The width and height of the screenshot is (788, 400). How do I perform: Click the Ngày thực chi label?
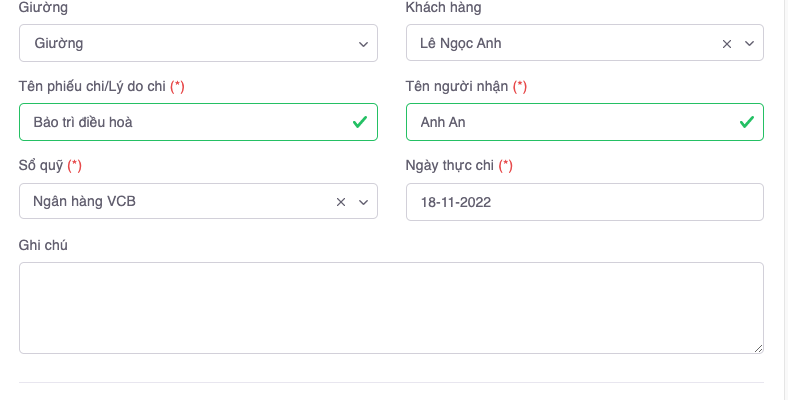pyautogui.click(x=452, y=165)
